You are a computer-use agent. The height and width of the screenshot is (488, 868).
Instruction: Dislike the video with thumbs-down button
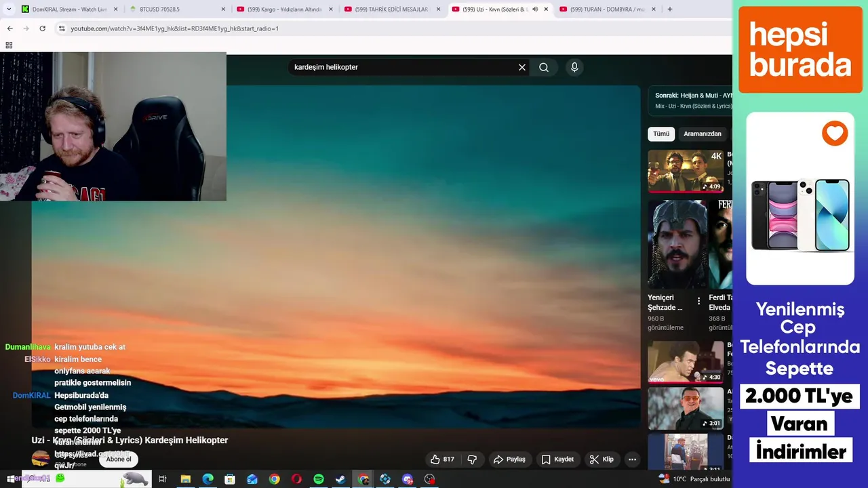(473, 460)
